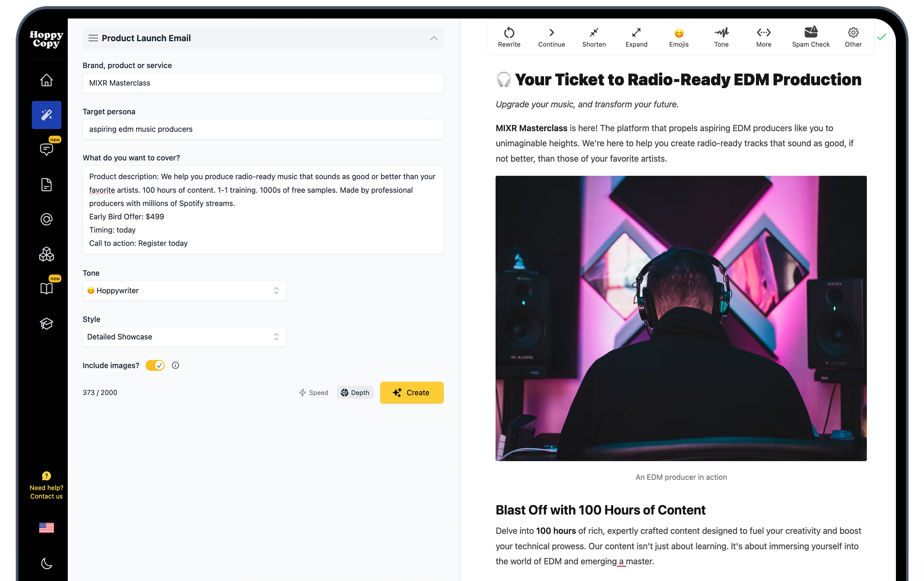Run a Spam Check on the email
The image size is (924, 581).
tap(810, 37)
